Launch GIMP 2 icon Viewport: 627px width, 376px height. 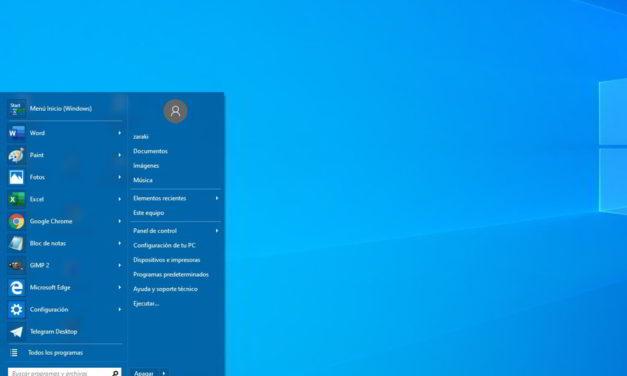click(x=16, y=265)
